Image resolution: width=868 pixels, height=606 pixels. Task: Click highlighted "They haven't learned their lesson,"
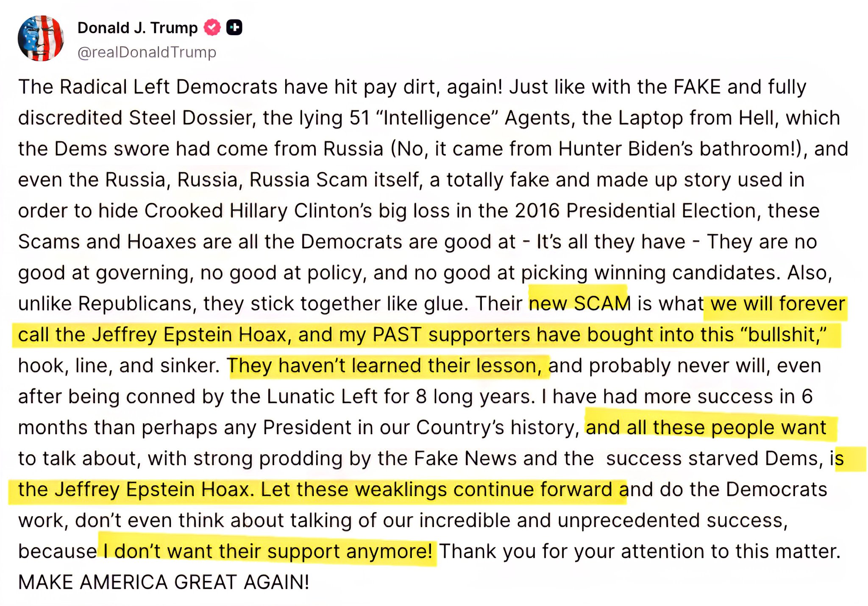385,366
